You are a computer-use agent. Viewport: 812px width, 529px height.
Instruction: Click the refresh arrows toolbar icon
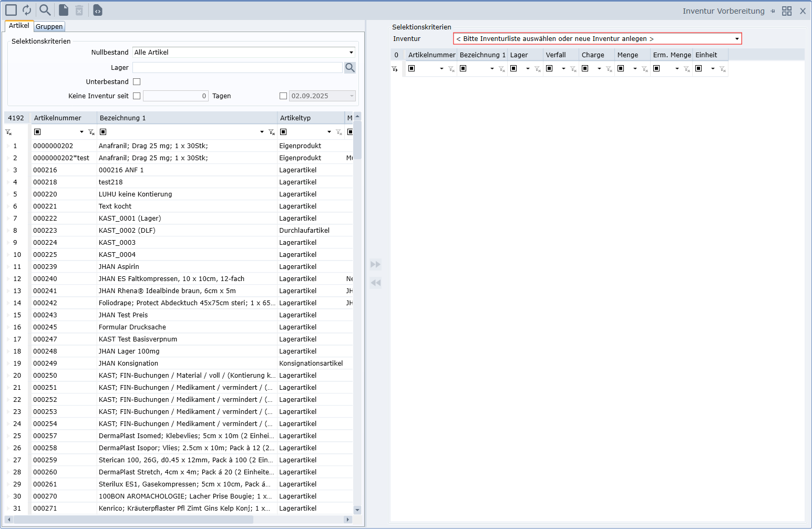27,10
